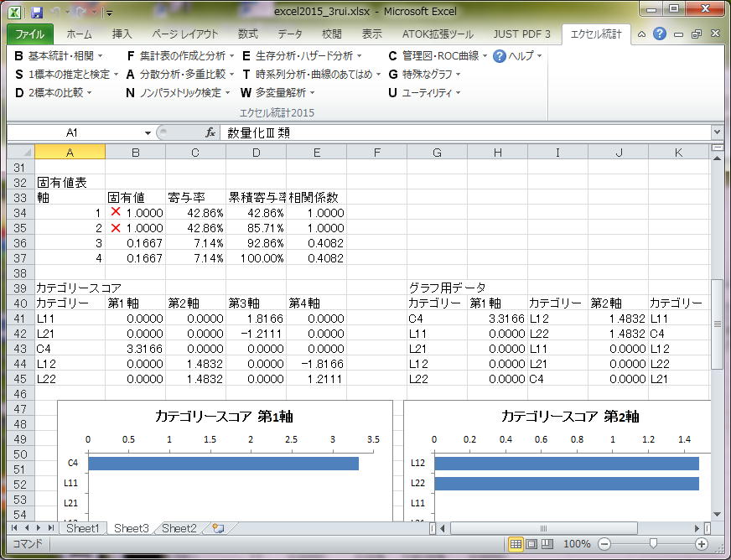The height and width of the screenshot is (560, 731).
Task: Open the 校閲 ribbon tab
Action: coord(331,34)
